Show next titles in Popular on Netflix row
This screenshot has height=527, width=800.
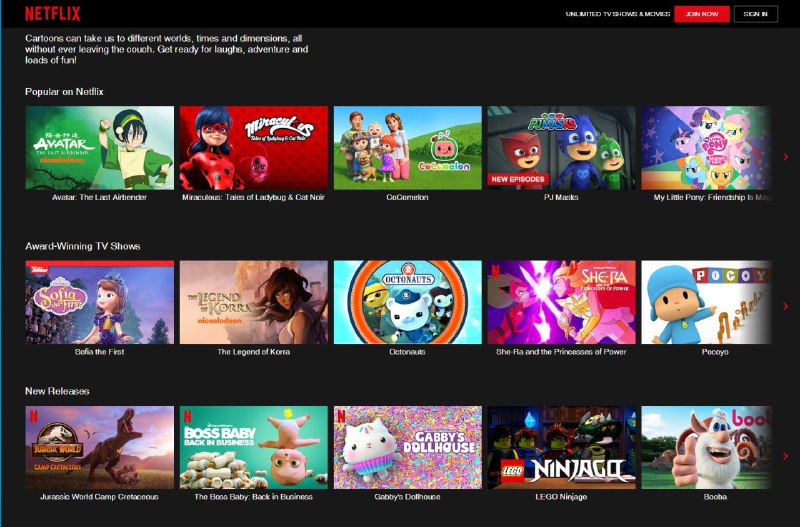[x=786, y=157]
